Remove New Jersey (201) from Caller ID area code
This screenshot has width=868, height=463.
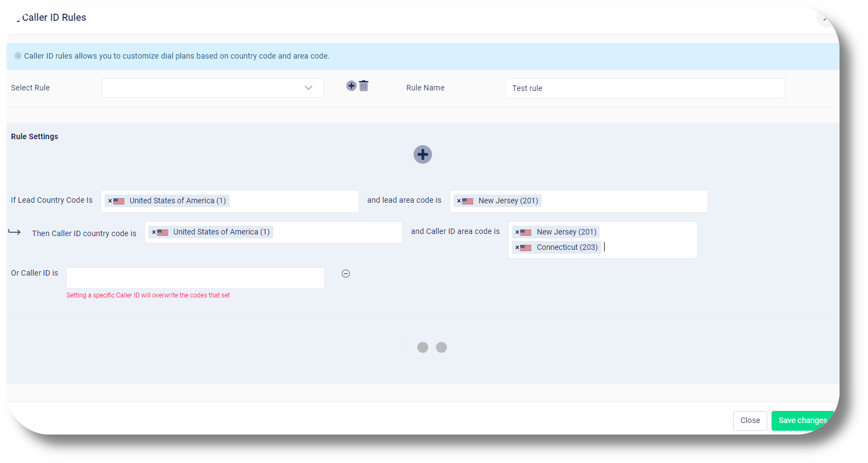tap(517, 232)
